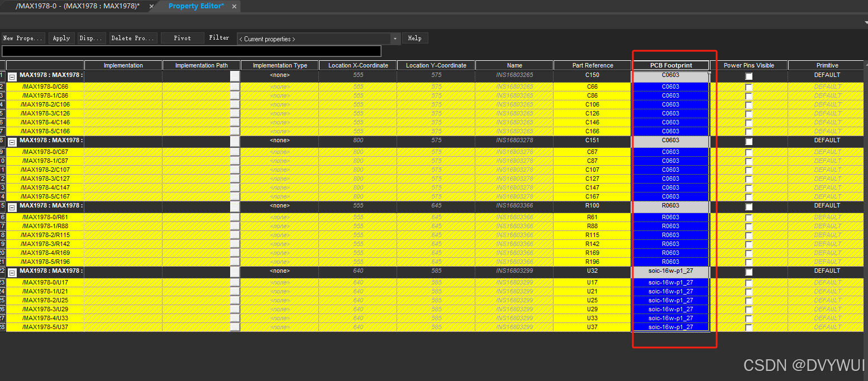This screenshot has width=868, height=381.
Task: Select the Primitive column header
Action: [x=827, y=65]
